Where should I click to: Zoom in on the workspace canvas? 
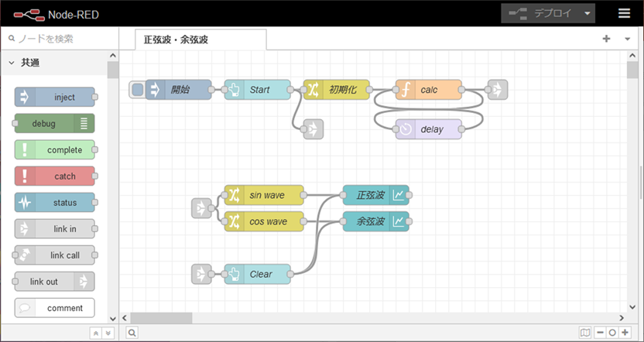(624, 333)
